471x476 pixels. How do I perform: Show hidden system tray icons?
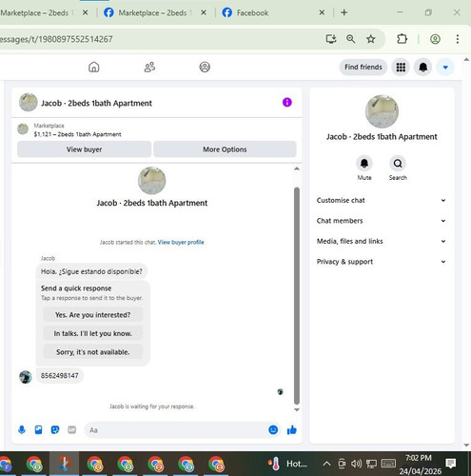326,464
